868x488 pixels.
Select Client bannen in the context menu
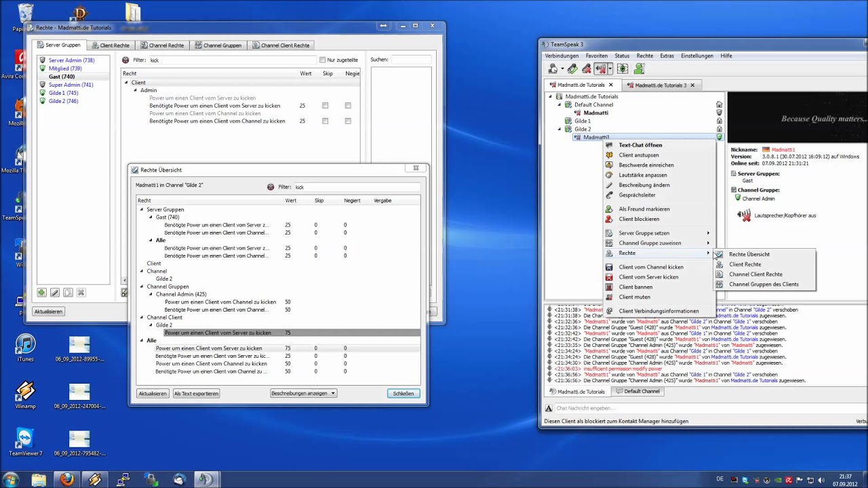(635, 287)
